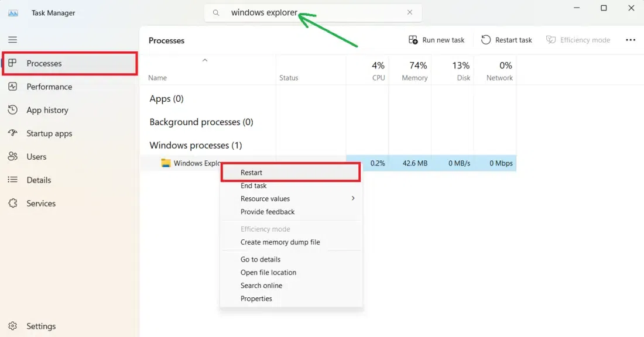This screenshot has width=644, height=337.
Task: Click the Settings gear icon
Action: [x=13, y=325]
